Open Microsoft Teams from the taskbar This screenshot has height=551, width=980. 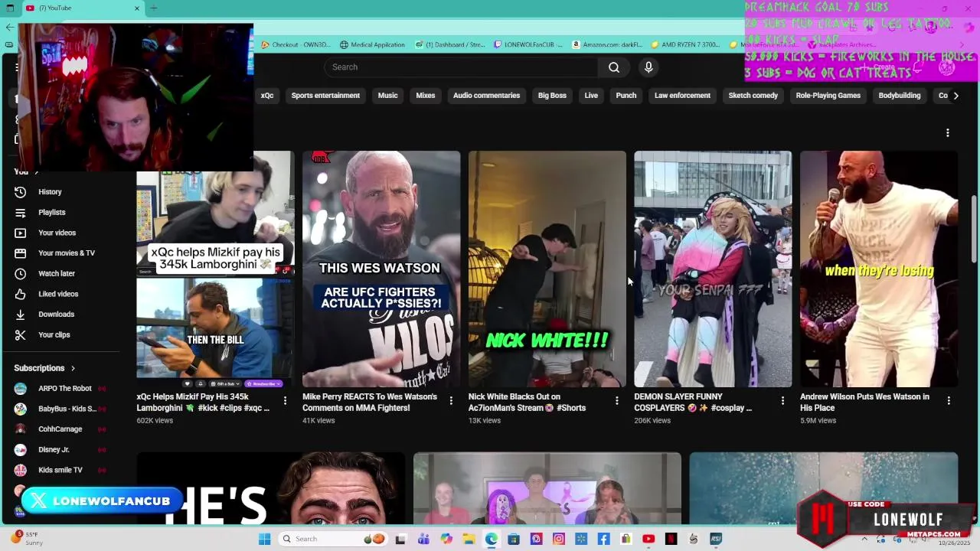pyautogui.click(x=423, y=539)
